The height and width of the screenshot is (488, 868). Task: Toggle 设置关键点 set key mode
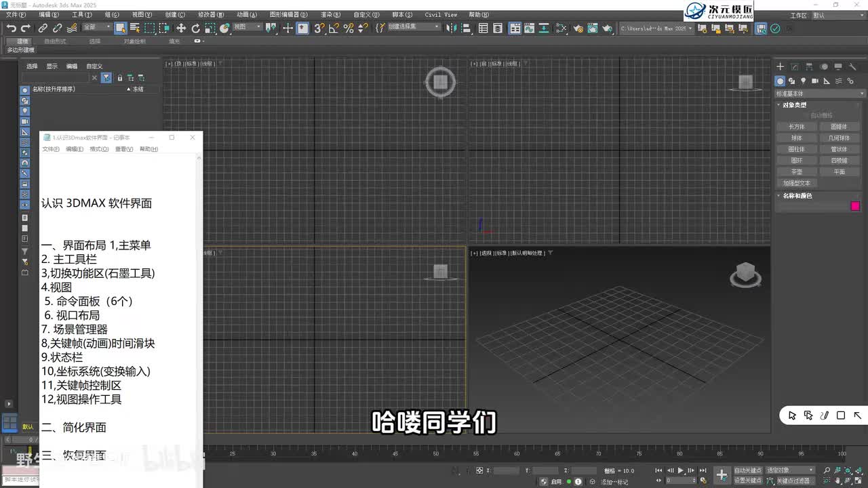[x=749, y=481]
